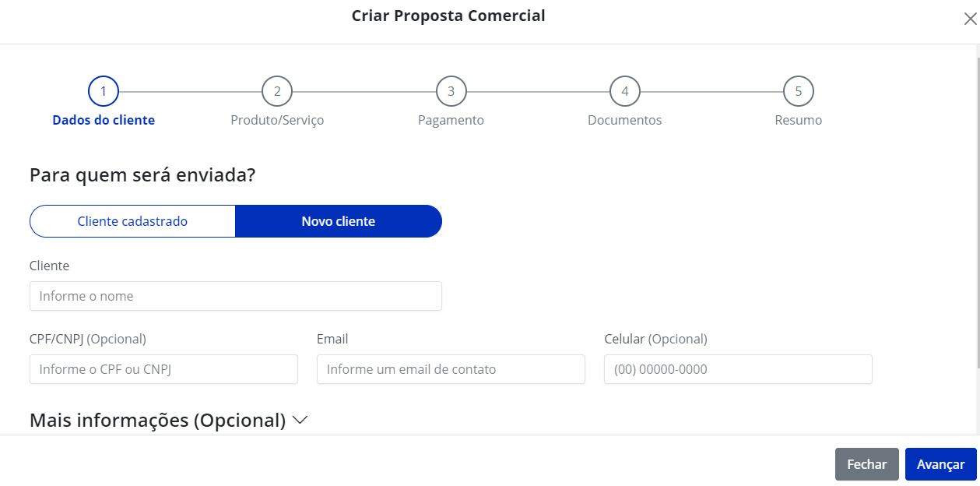Click the Fechar button
The width and height of the screenshot is (980, 486).
[866, 464]
